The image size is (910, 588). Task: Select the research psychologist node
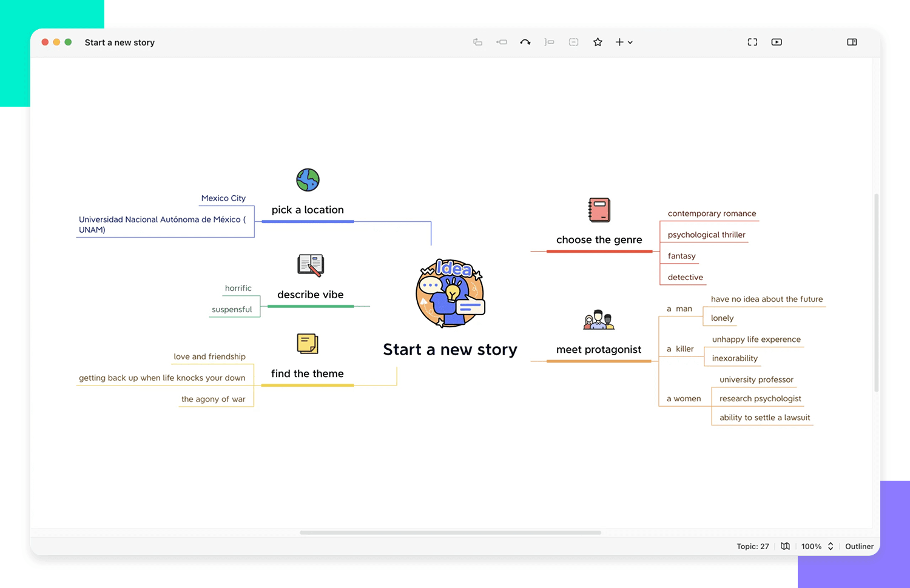pos(760,398)
